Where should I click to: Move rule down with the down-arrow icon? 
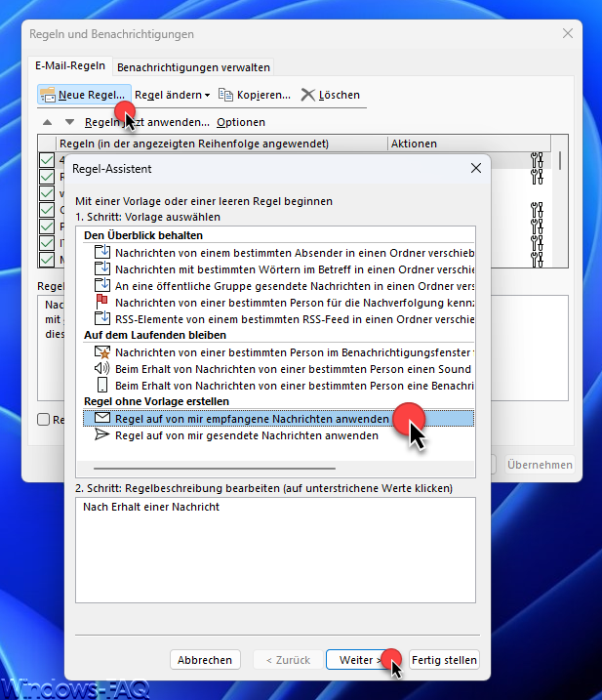(69, 122)
